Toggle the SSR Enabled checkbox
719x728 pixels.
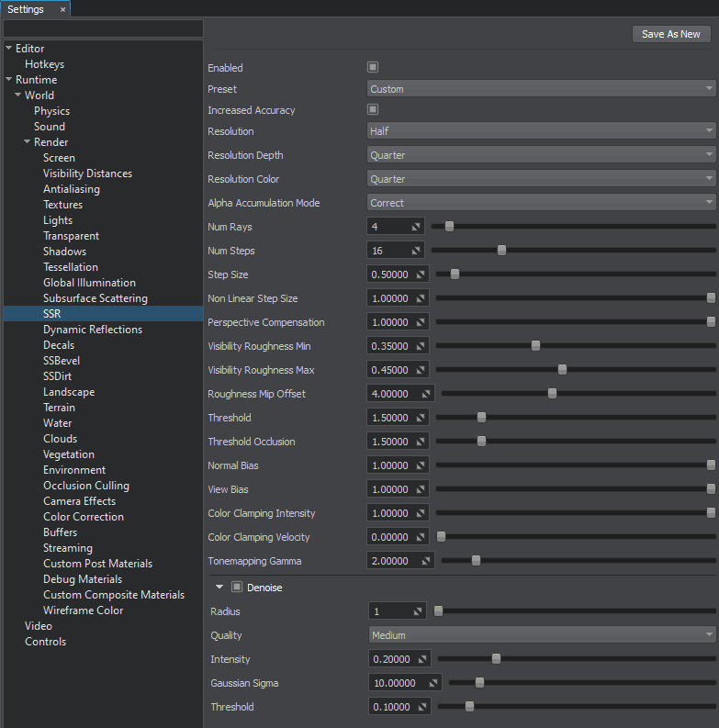(x=373, y=67)
